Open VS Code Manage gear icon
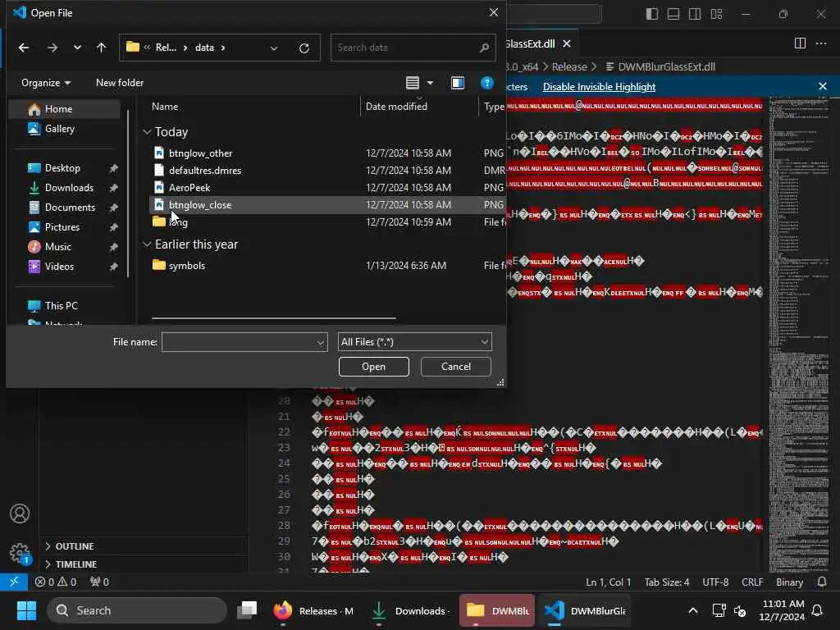The image size is (840, 630). [x=20, y=552]
